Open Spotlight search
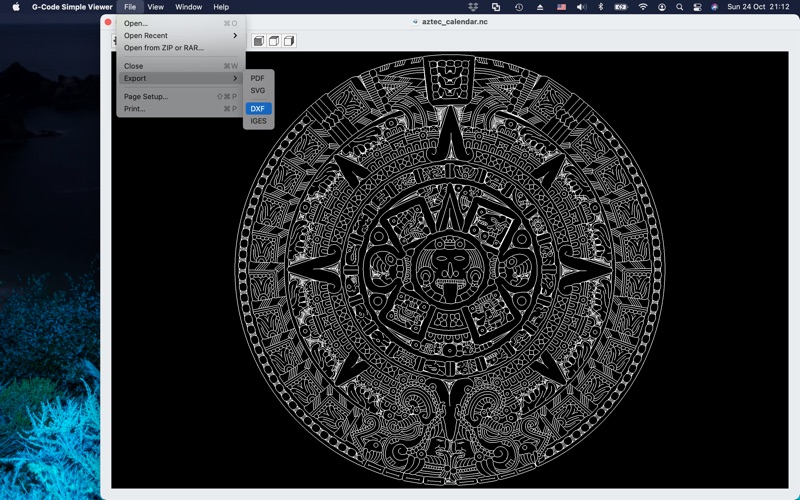This screenshot has height=500, width=800. (680, 7)
